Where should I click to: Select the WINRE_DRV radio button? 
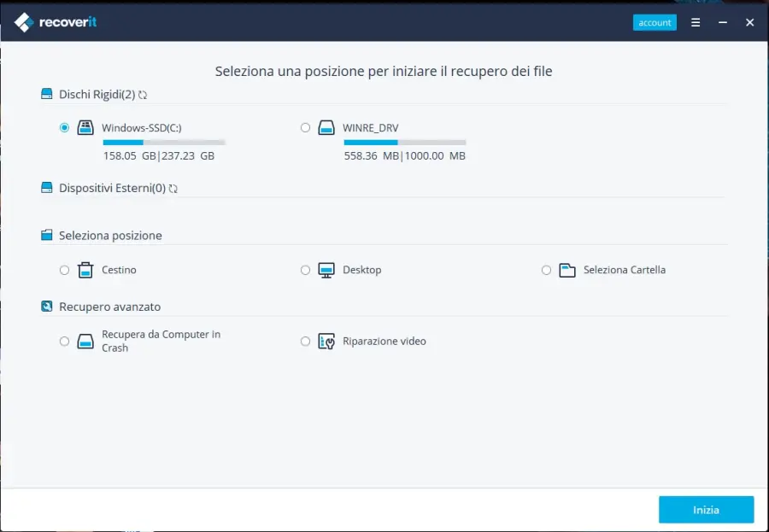[305, 126]
